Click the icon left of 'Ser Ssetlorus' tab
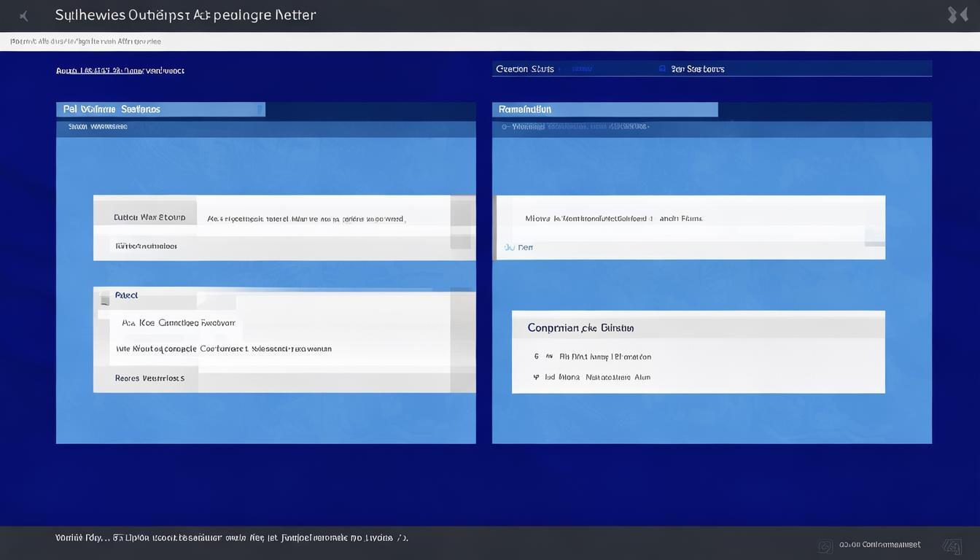980x560 pixels. [662, 69]
